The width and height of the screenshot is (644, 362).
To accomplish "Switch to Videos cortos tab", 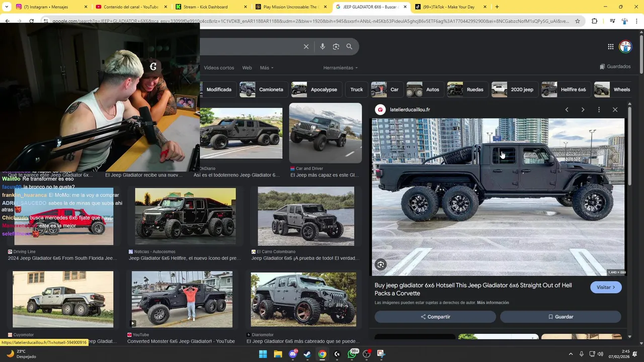I will click(x=219, y=68).
